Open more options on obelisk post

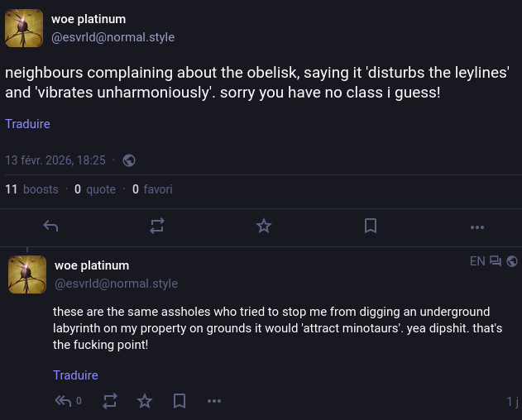click(x=477, y=226)
